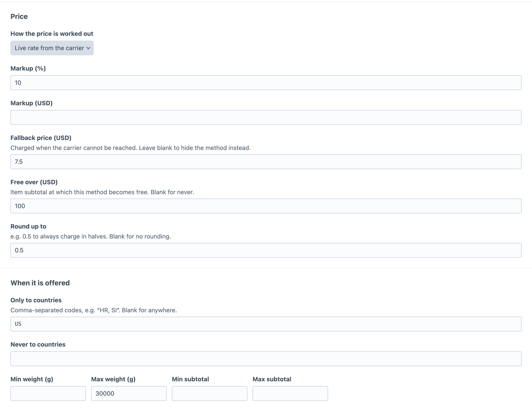Click the 'Min weight (g)' label
Viewport: 532px width, 408px height.
click(32, 379)
